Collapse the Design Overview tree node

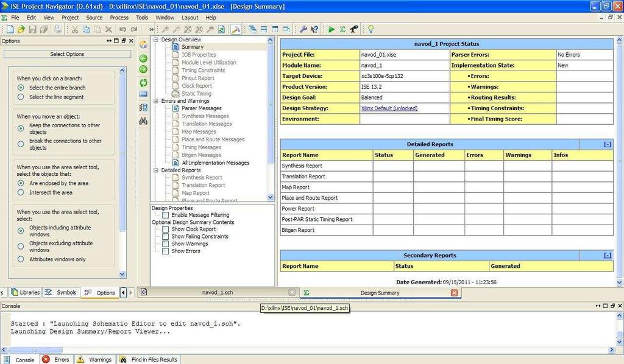tap(156, 40)
